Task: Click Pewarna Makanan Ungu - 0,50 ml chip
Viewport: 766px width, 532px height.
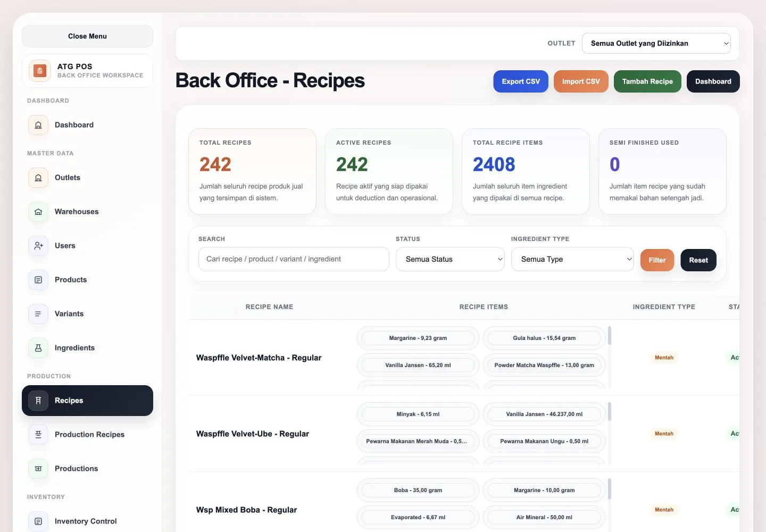Action: point(544,441)
